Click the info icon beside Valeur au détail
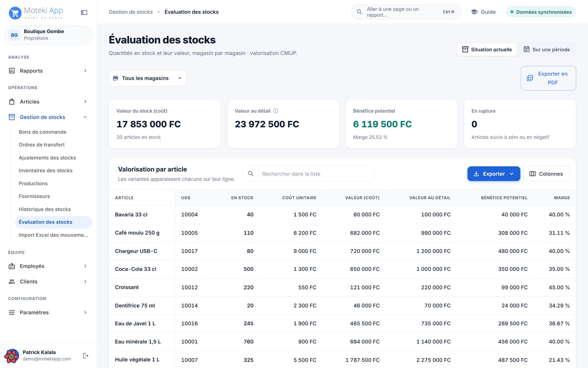 tap(276, 111)
